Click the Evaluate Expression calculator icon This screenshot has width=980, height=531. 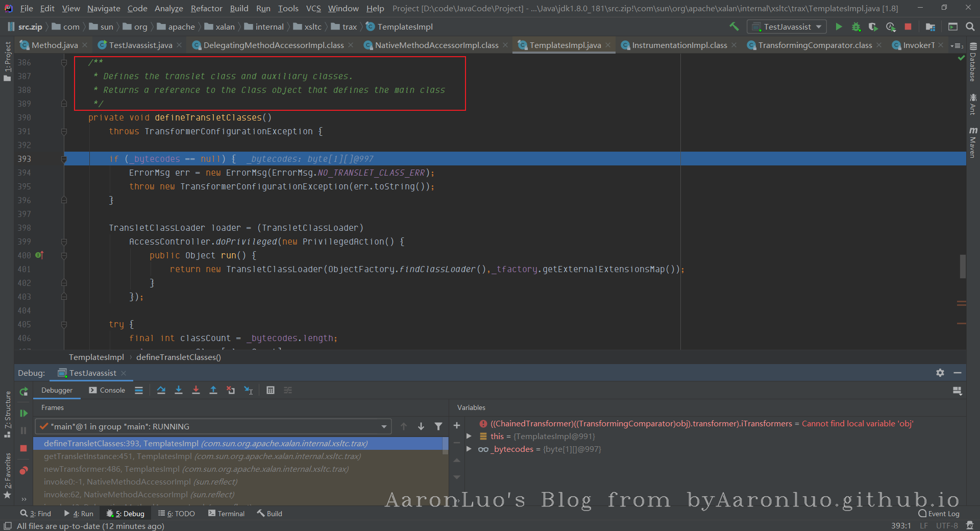[x=271, y=391]
